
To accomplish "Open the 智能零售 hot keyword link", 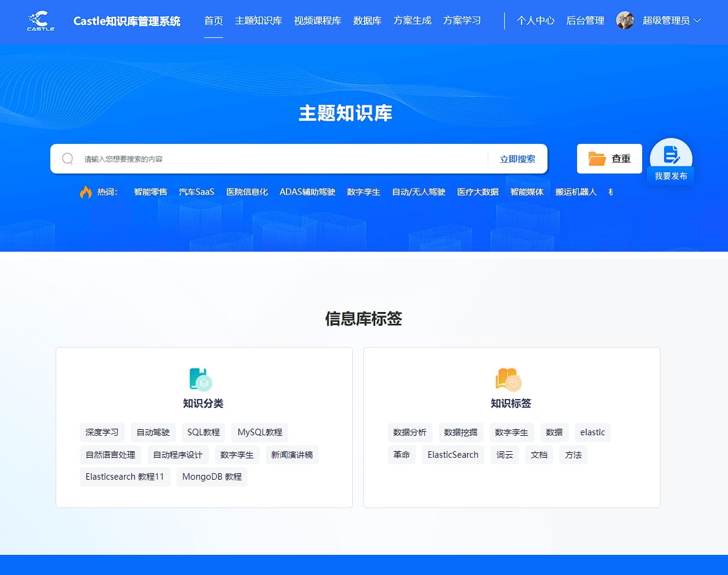I will coord(150,192).
